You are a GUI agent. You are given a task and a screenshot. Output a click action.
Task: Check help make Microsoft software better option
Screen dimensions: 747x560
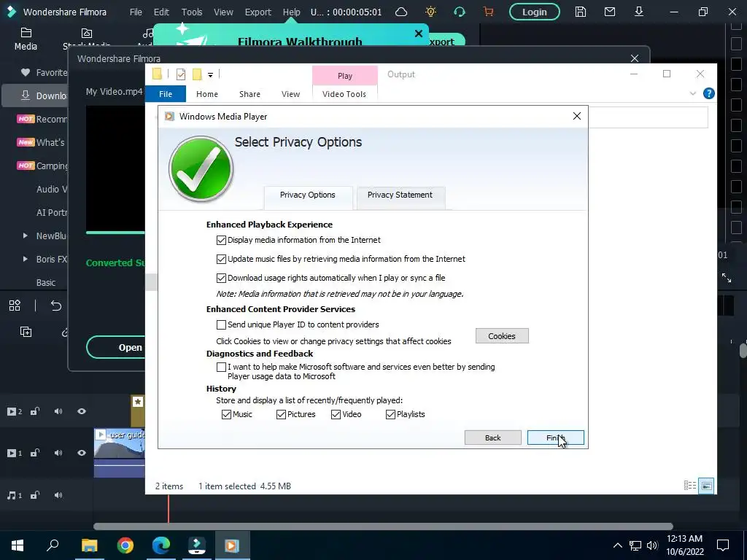221,367
